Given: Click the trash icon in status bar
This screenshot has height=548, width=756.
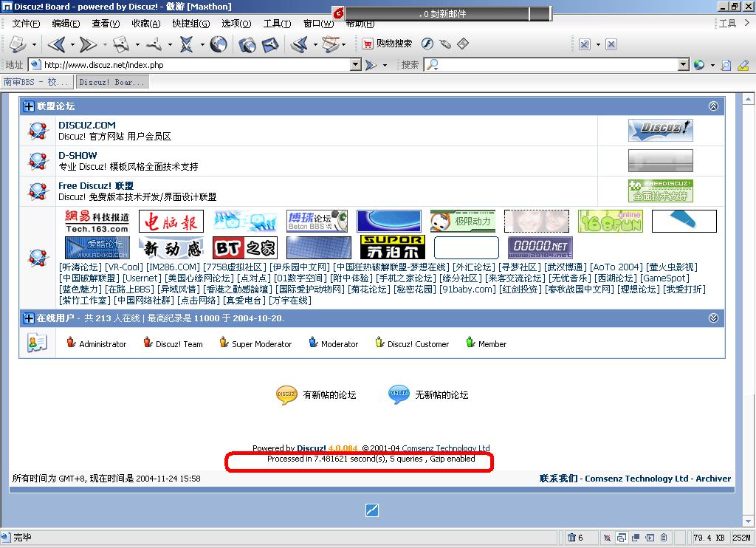Looking at the screenshot, I should tap(571, 538).
